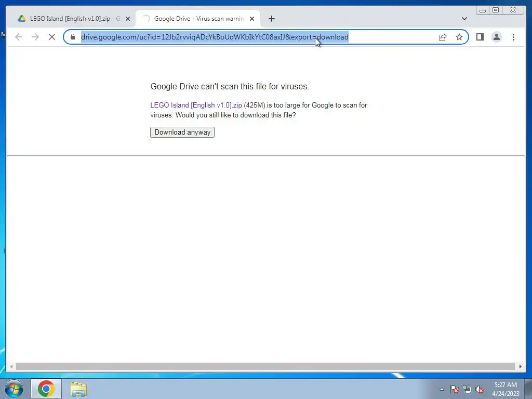Stop page loading with the X button
The height and width of the screenshot is (399, 532).
coord(52,37)
